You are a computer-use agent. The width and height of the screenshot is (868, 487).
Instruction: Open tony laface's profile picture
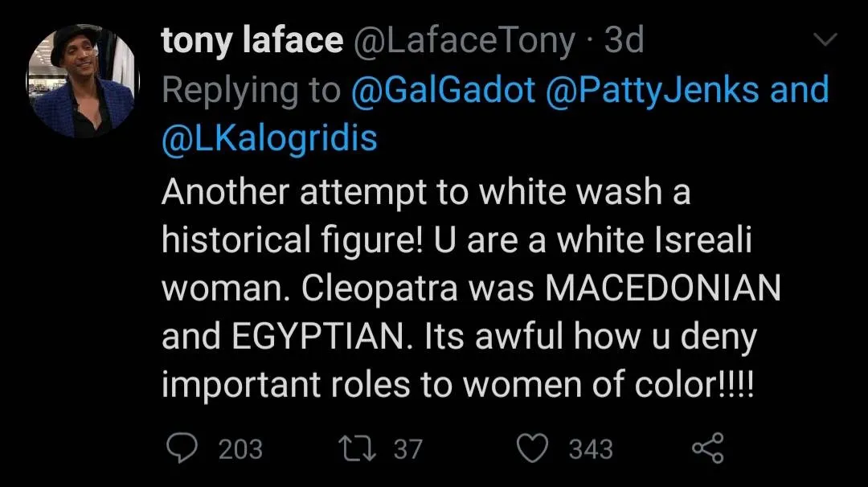tap(84, 80)
